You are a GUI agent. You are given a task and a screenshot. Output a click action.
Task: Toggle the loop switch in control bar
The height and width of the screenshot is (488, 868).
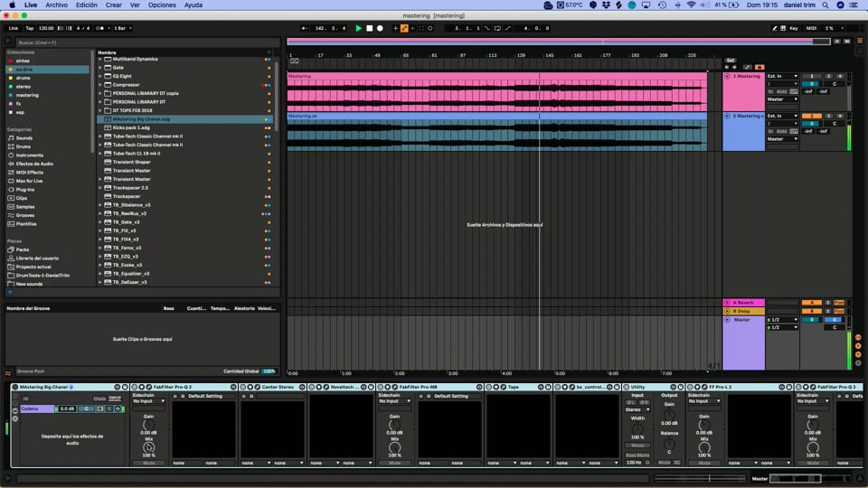[x=497, y=28]
